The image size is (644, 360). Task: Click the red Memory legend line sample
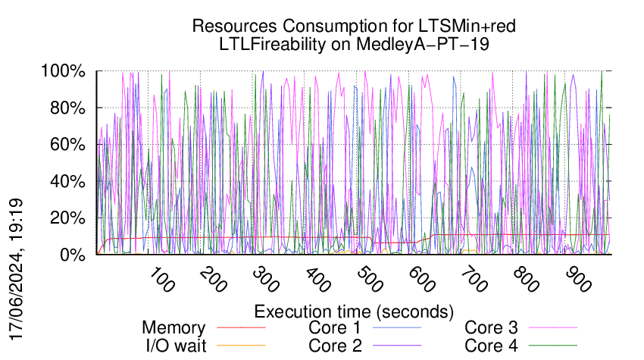[241, 328]
